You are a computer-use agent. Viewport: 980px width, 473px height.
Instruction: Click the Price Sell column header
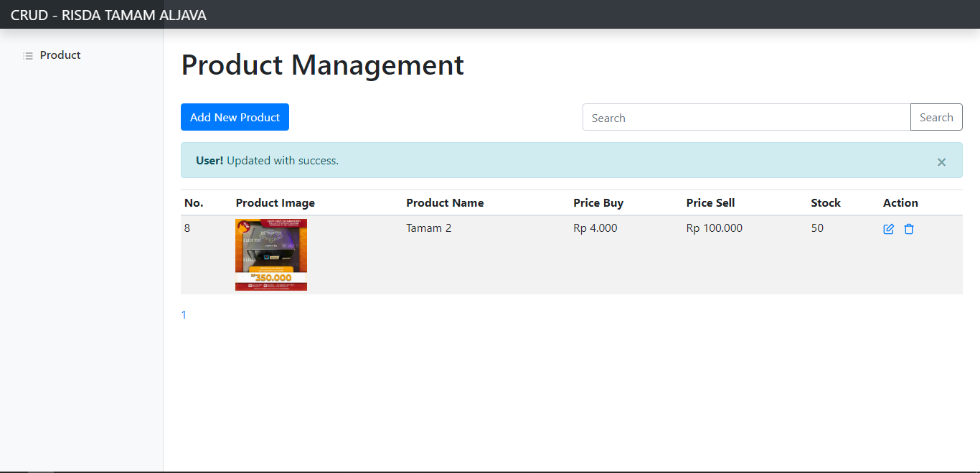pos(710,203)
